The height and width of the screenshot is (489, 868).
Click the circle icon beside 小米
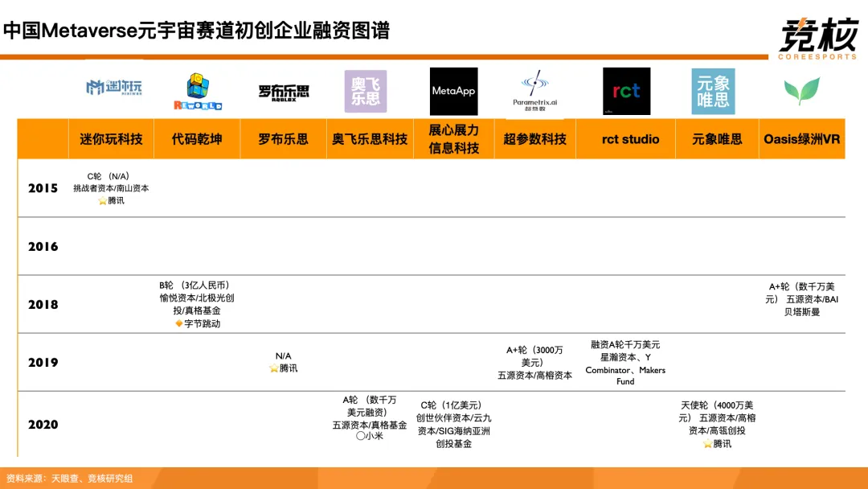click(360, 436)
